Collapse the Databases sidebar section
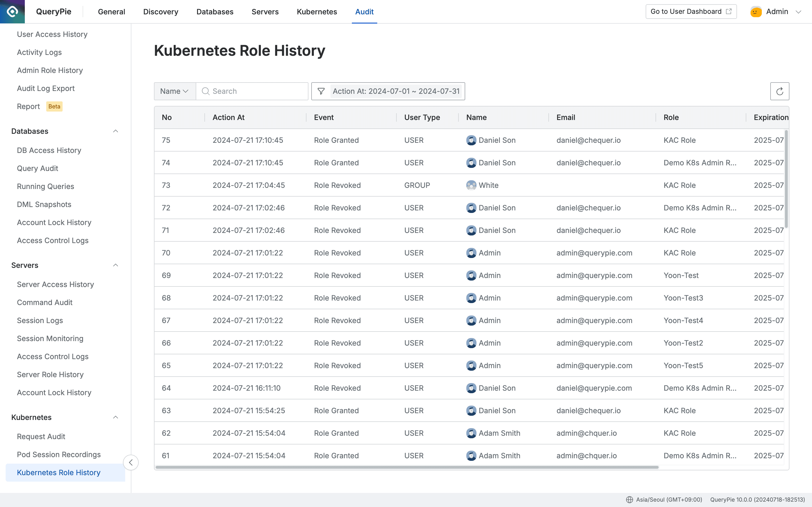 pyautogui.click(x=116, y=131)
